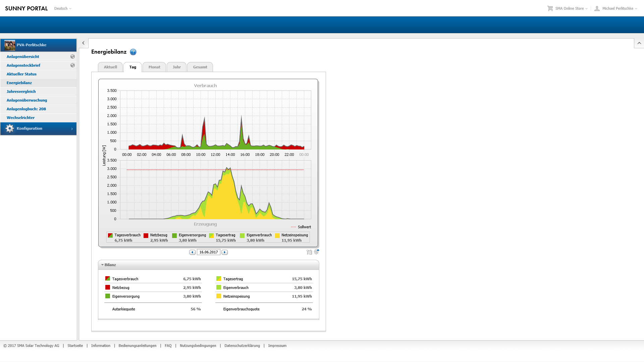Click the globe icon beside Anlagensteckbrief
The image size is (644, 362).
(x=72, y=65)
